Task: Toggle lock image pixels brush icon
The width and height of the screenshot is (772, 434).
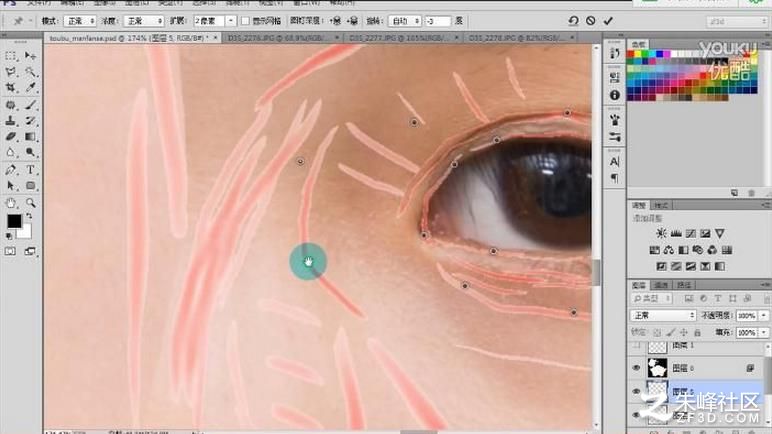Action: [671, 333]
